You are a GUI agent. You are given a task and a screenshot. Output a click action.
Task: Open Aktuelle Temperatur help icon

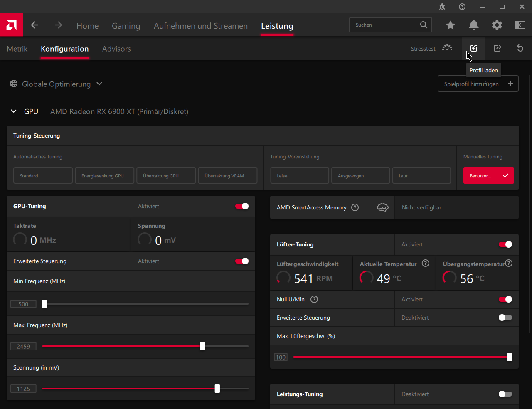click(x=426, y=263)
